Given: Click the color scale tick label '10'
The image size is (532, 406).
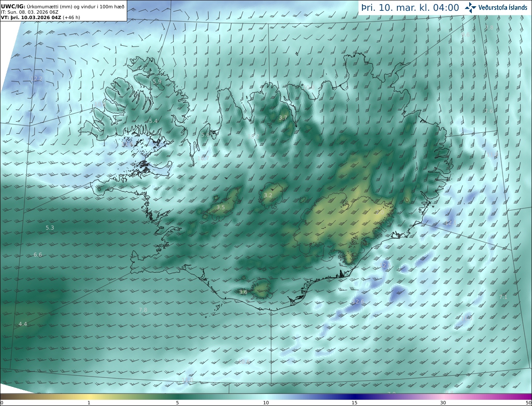Looking at the screenshot, I should tap(266, 403).
